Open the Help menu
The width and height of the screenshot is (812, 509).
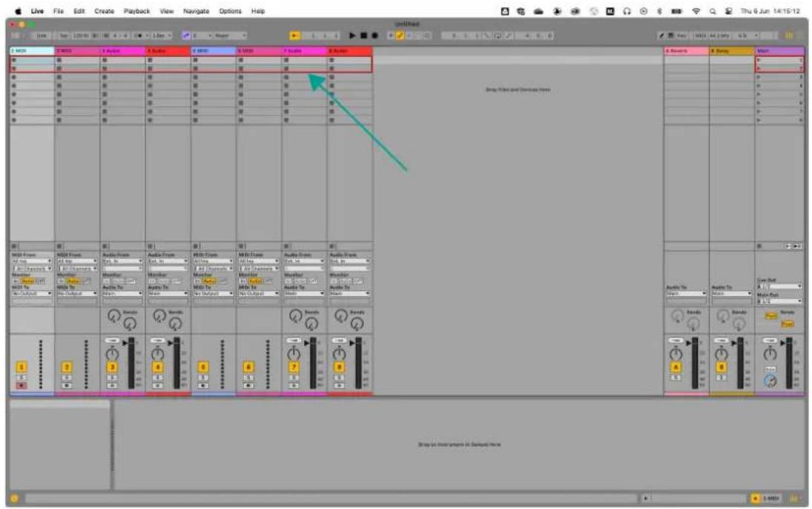point(258,11)
